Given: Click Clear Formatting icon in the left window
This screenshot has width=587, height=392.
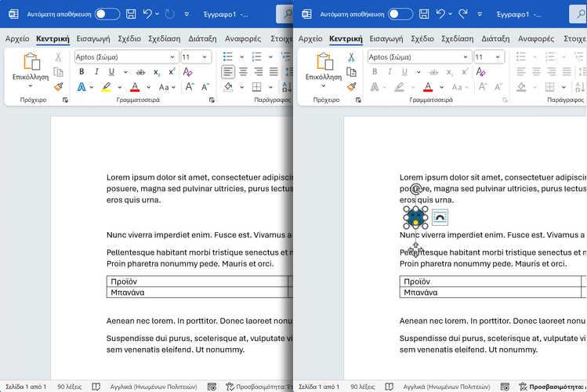Looking at the screenshot, I should (x=188, y=71).
